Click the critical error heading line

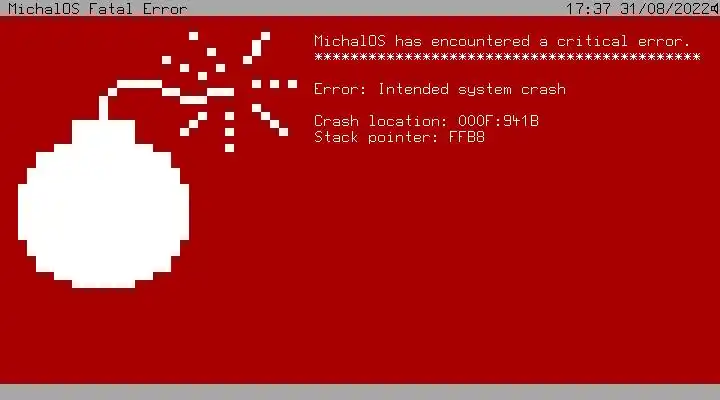tap(502, 41)
